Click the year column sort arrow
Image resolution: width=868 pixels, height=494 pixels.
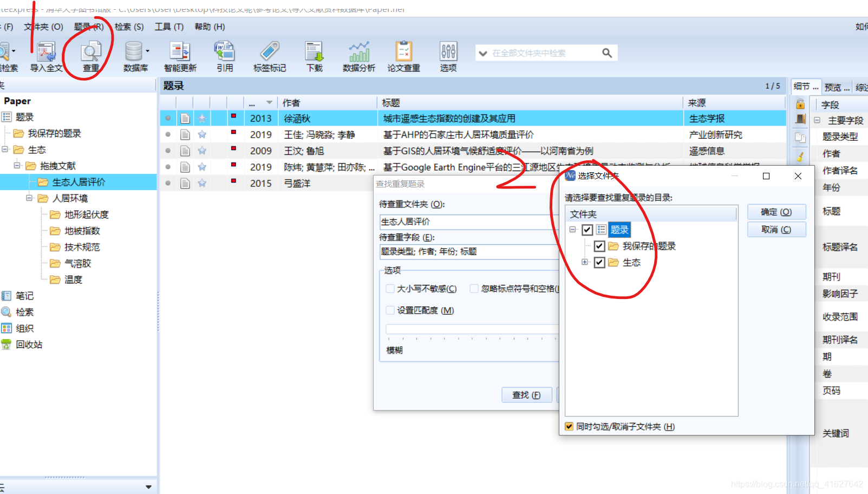coord(269,102)
